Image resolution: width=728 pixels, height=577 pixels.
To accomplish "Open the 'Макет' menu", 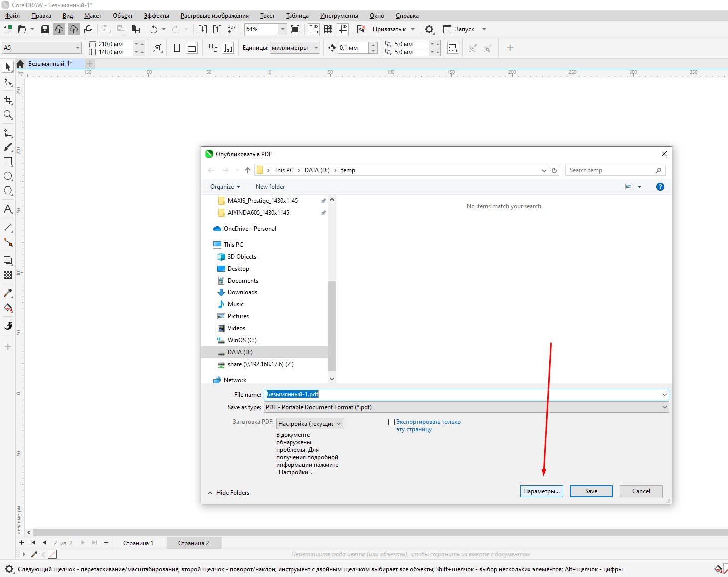I will tap(92, 16).
